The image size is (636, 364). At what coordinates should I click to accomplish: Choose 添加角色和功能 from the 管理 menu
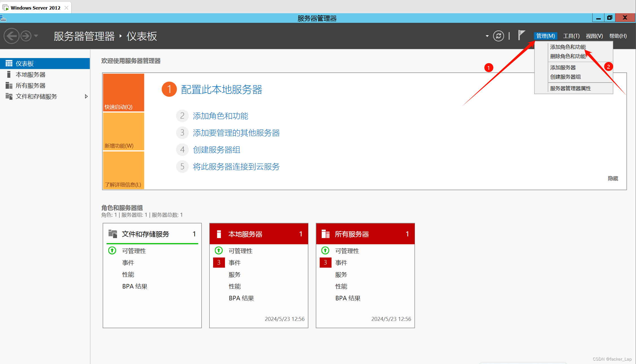point(568,47)
